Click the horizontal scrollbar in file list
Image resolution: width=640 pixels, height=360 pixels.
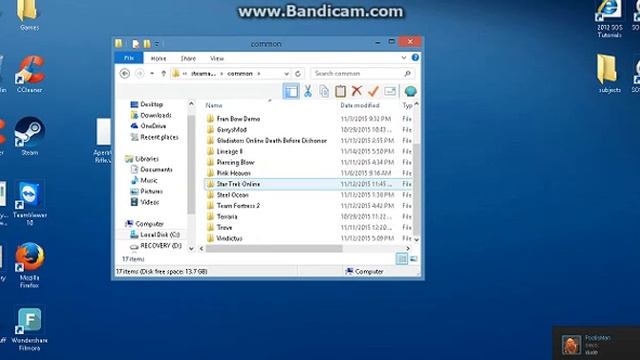[274, 248]
